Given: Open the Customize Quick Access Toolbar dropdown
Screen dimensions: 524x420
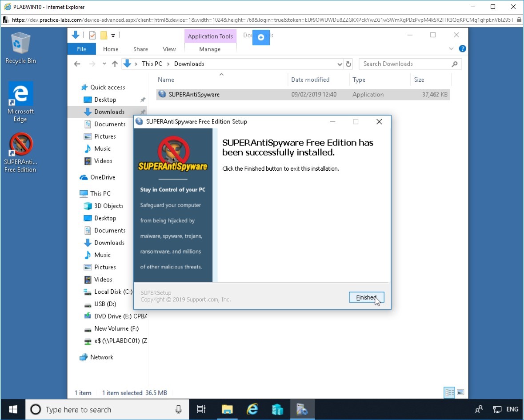Looking at the screenshot, I should pyautogui.click(x=113, y=36).
